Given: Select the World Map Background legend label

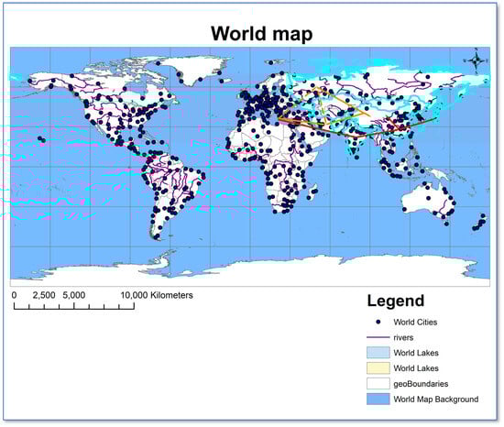Looking at the screenshot, I should [436, 400].
